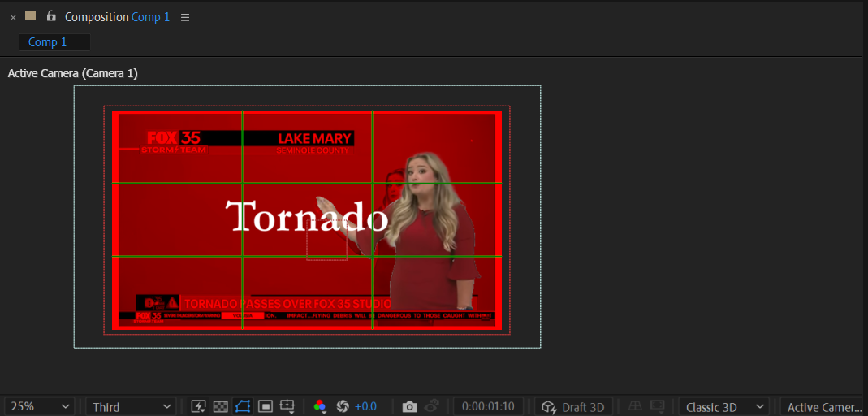
Task: Toggle the transparency grid
Action: coord(220,406)
